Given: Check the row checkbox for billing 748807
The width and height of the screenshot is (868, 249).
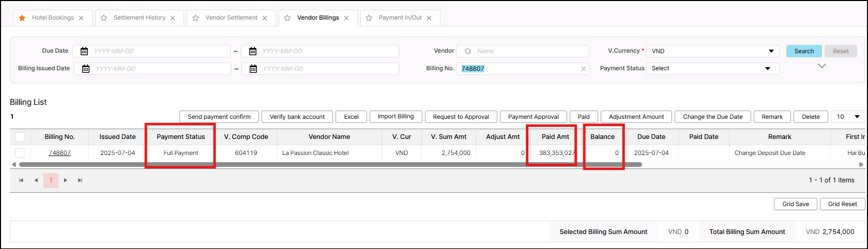Looking at the screenshot, I should click(x=20, y=153).
